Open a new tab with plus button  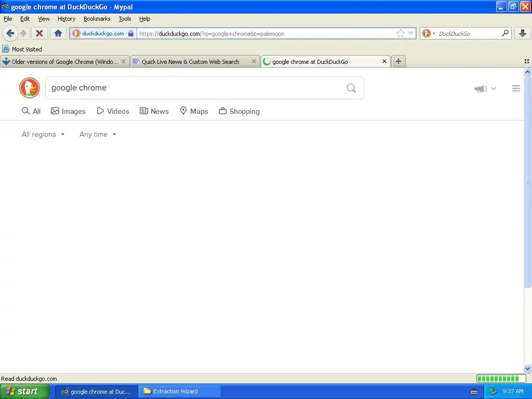pyautogui.click(x=398, y=61)
